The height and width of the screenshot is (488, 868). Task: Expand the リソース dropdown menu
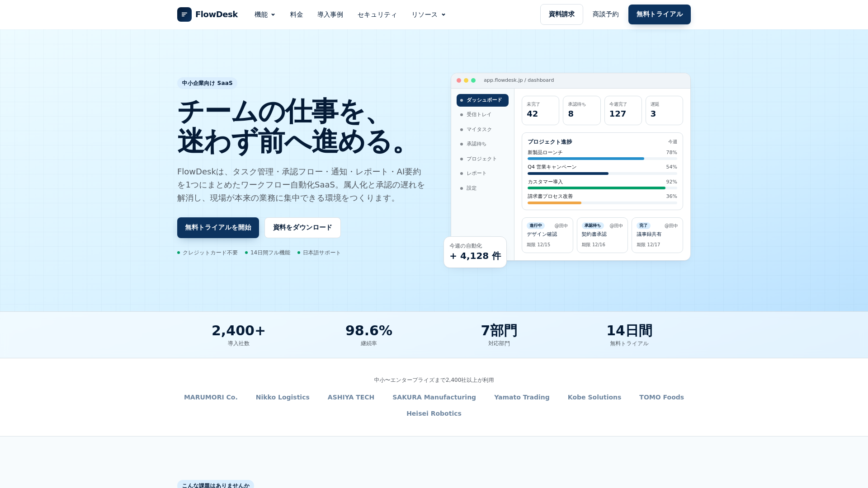(429, 14)
